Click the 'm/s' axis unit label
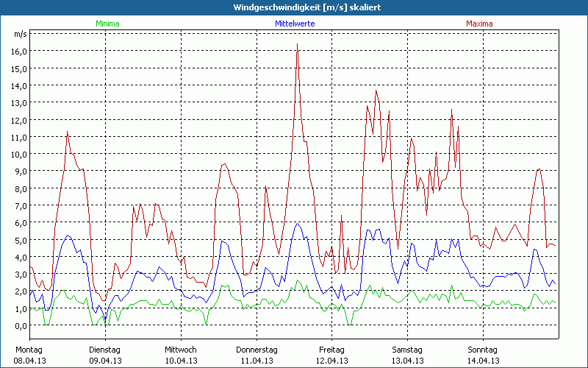588x368 pixels. [21, 35]
